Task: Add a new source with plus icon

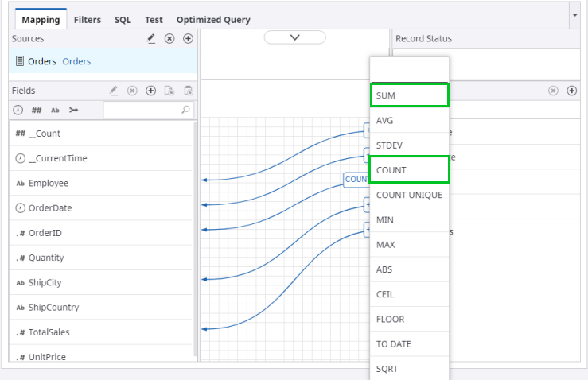Action: 188,38
